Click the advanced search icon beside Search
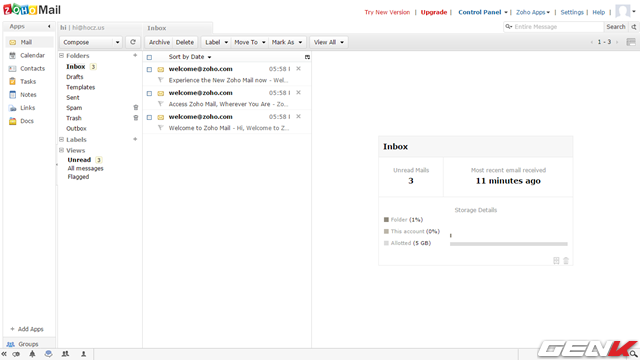The width and height of the screenshot is (640, 360). pos(633,27)
